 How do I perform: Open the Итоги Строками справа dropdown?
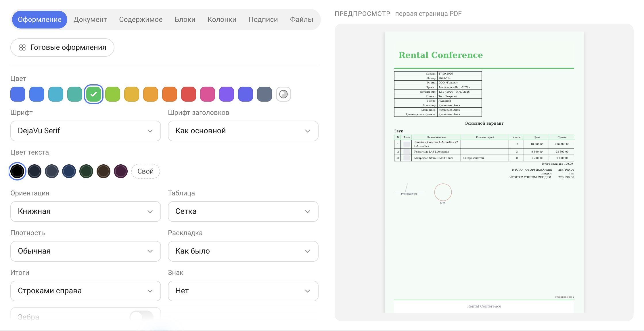pyautogui.click(x=86, y=291)
